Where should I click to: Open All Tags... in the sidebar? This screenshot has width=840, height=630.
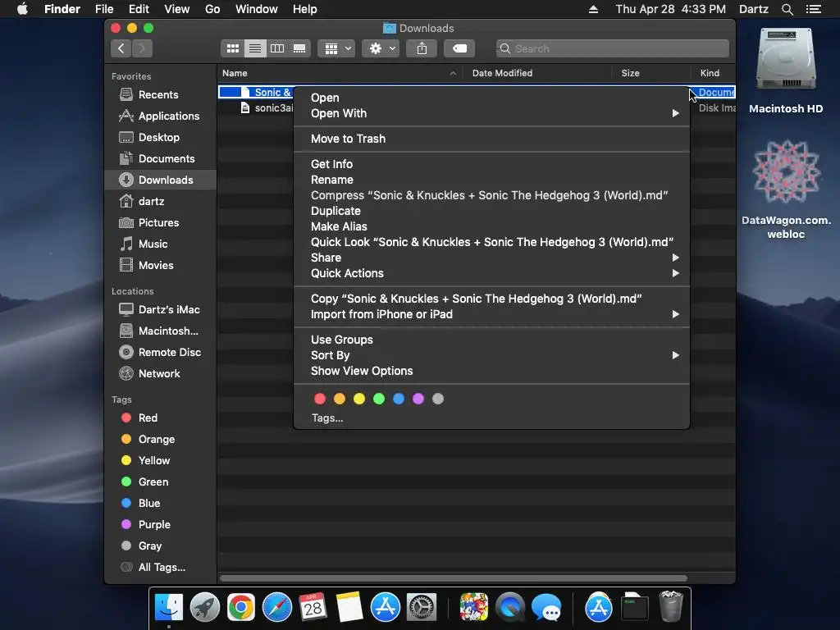click(162, 568)
